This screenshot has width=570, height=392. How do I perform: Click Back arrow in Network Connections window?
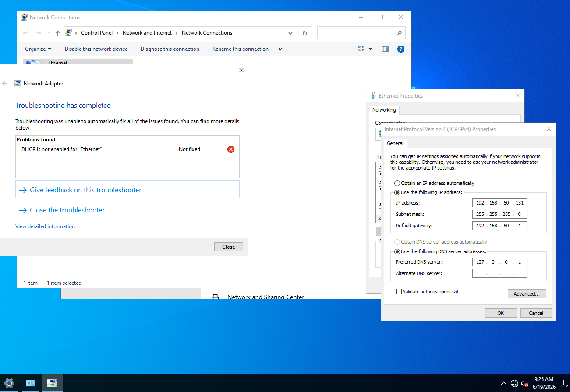[x=26, y=33]
